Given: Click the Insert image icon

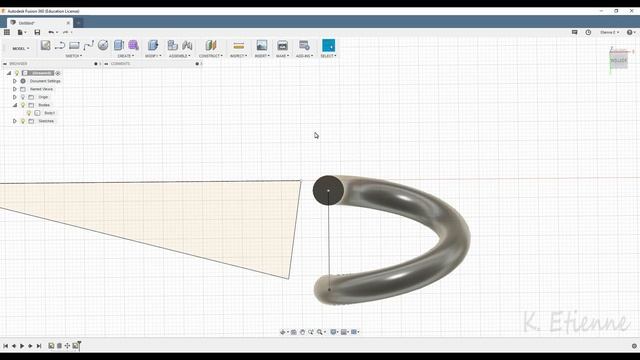Looking at the screenshot, I should coord(262,45).
